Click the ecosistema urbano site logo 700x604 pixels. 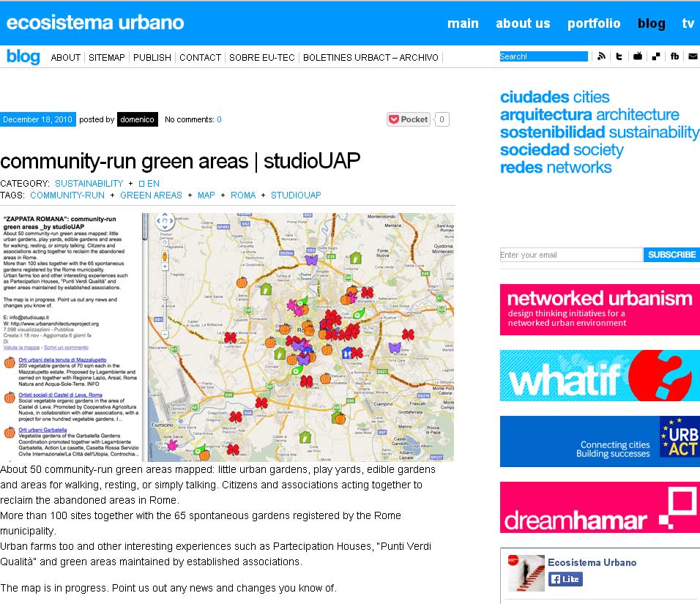point(95,23)
